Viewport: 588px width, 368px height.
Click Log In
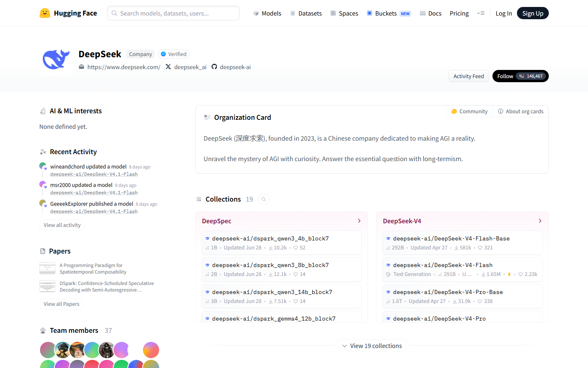click(x=504, y=13)
